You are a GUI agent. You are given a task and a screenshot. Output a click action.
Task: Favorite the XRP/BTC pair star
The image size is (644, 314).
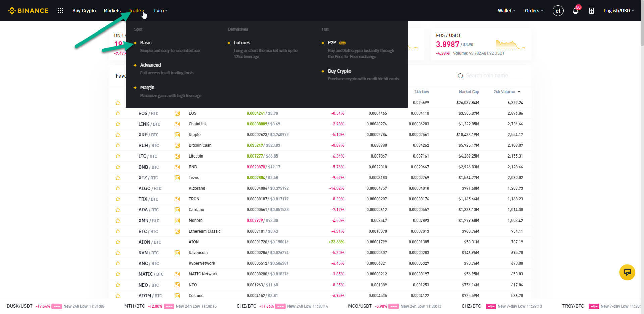pyautogui.click(x=118, y=135)
